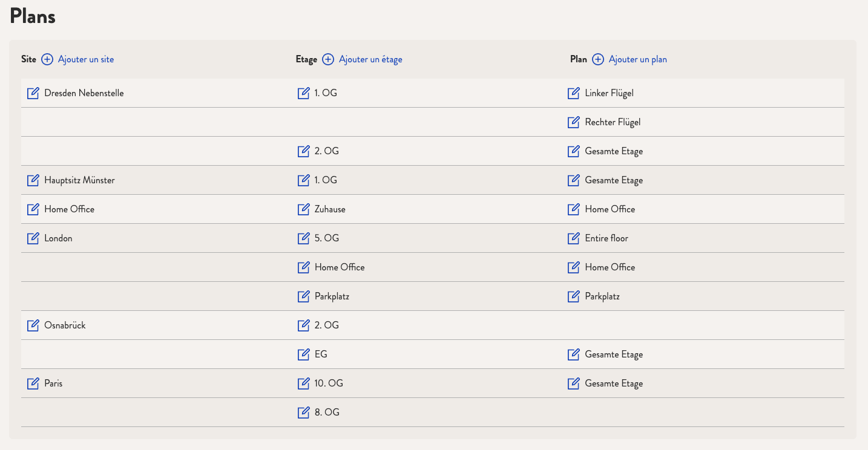Select the 'Dresden Nebenstelle' site name
This screenshot has width=868, height=450.
point(84,93)
